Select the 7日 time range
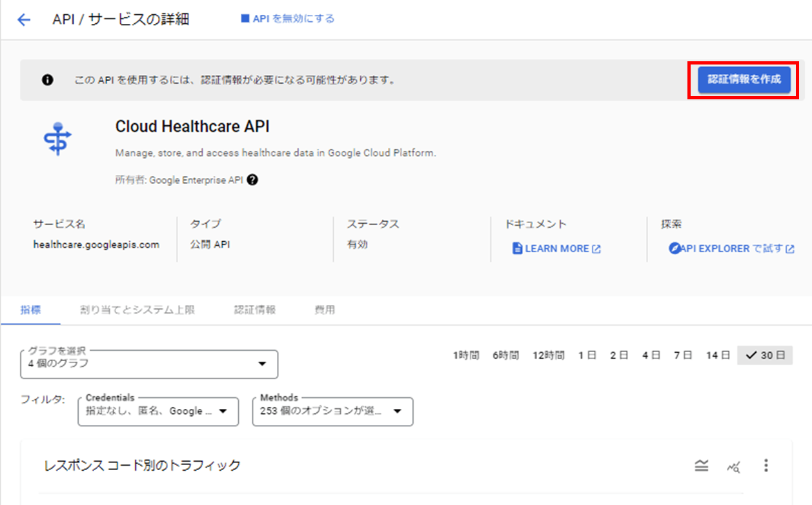This screenshot has height=505, width=812. click(684, 355)
